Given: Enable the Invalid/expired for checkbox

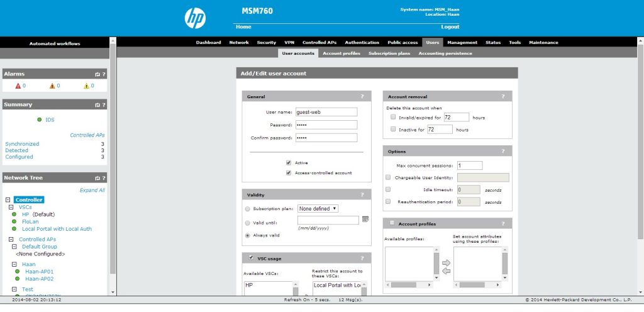Looking at the screenshot, I should tap(394, 118).
